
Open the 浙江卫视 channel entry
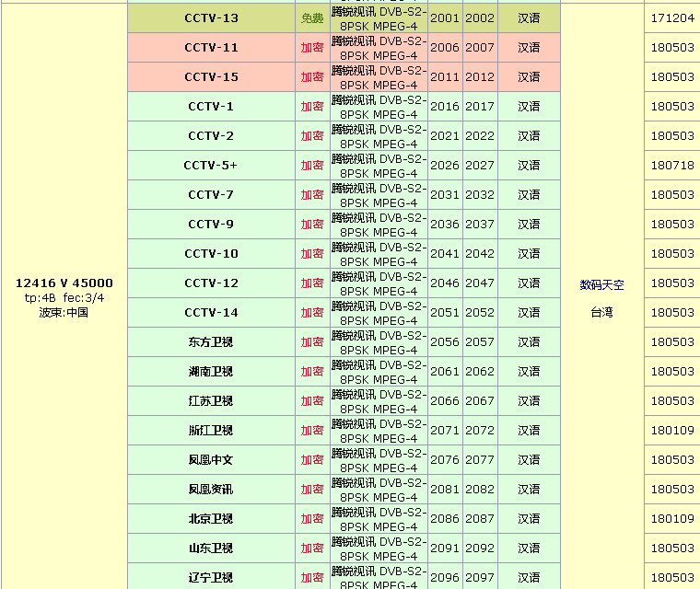coord(211,431)
